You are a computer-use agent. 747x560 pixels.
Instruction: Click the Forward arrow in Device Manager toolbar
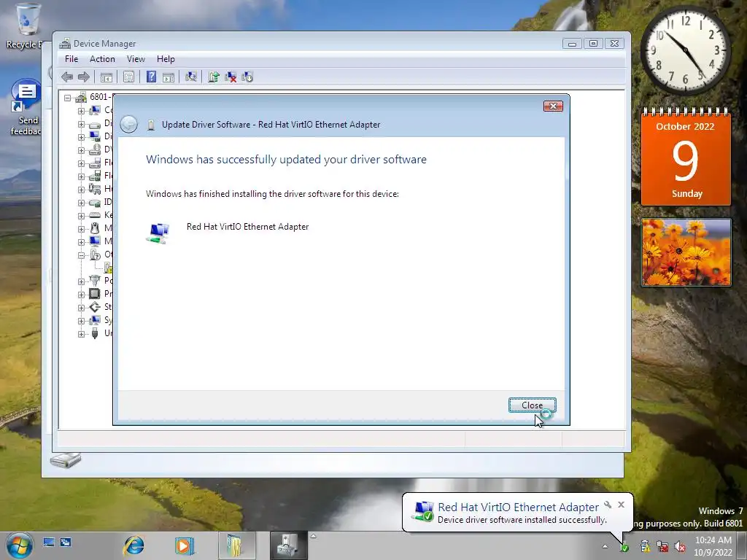pos(84,77)
